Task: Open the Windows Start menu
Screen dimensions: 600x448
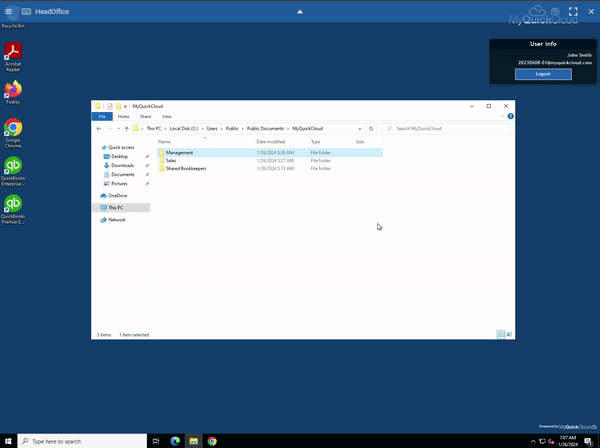Action: click(8, 441)
